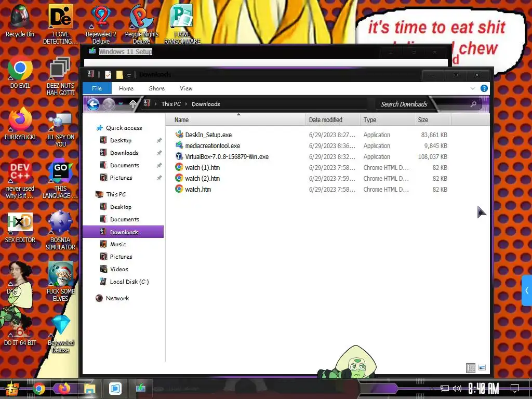Select the watch (2).htm file
532x399 pixels.
pyautogui.click(x=202, y=179)
